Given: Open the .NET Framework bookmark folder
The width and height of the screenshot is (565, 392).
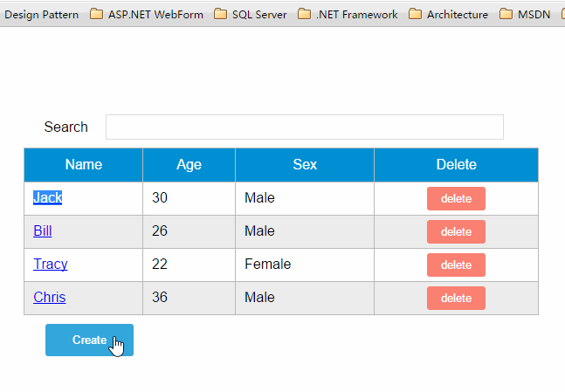Looking at the screenshot, I should pyautogui.click(x=348, y=15).
